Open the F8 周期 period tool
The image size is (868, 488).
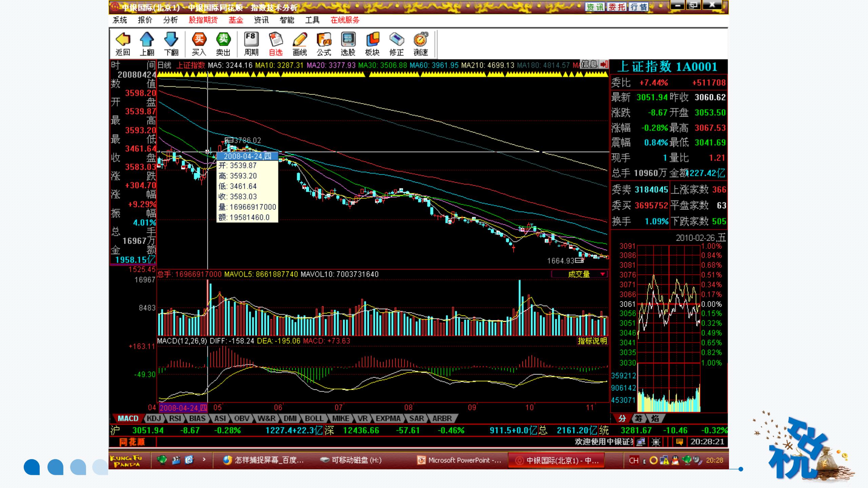[x=251, y=40]
